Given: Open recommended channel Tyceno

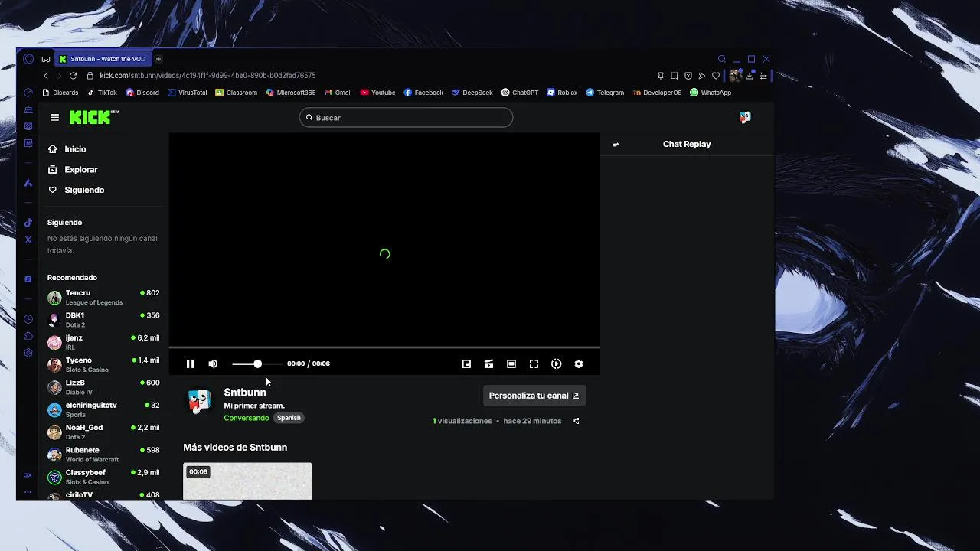Looking at the screenshot, I should pyautogui.click(x=103, y=364).
